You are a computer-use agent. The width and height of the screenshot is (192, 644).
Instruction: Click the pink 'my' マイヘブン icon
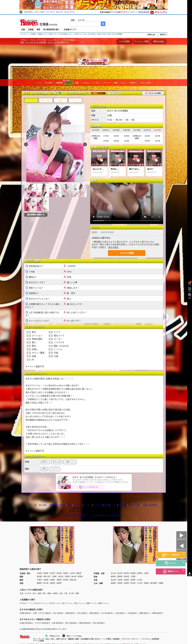point(152,12)
